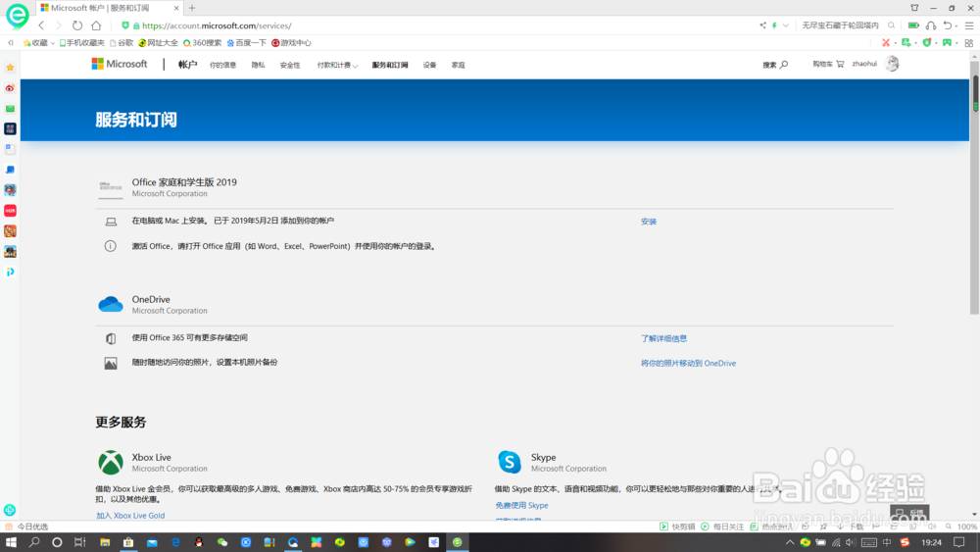Click 了解详细信息 link for OneDrive
Viewport: 980px width, 552px height.
coord(663,338)
